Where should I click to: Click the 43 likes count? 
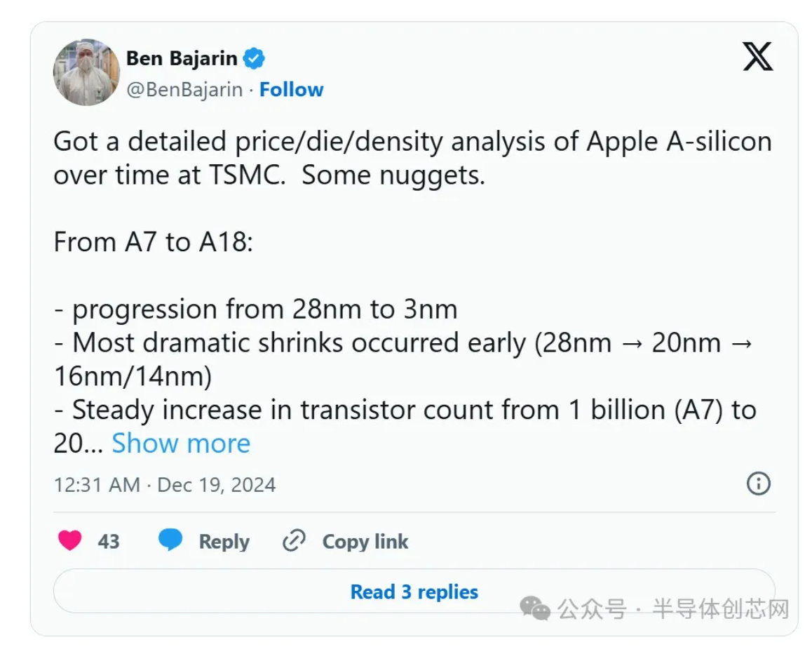click(109, 542)
